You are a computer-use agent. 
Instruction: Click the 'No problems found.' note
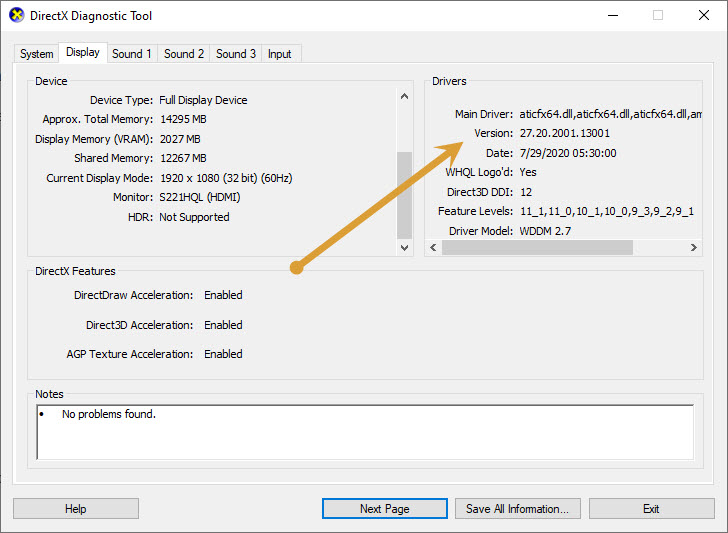pyautogui.click(x=109, y=414)
